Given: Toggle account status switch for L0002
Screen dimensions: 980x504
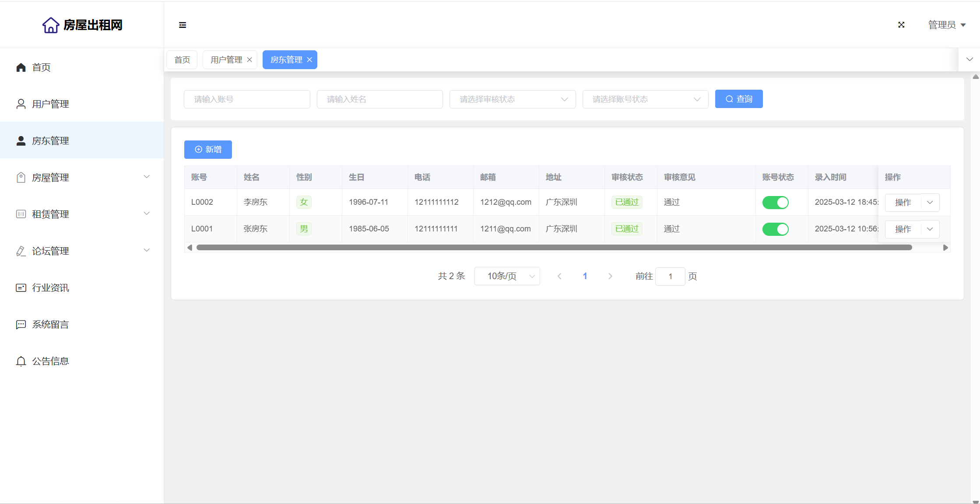Looking at the screenshot, I should click(x=775, y=203).
